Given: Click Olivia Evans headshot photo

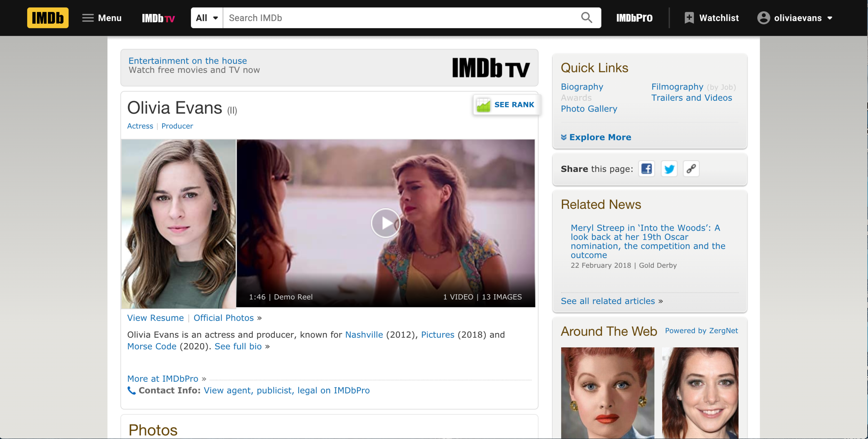Looking at the screenshot, I should 178,224.
